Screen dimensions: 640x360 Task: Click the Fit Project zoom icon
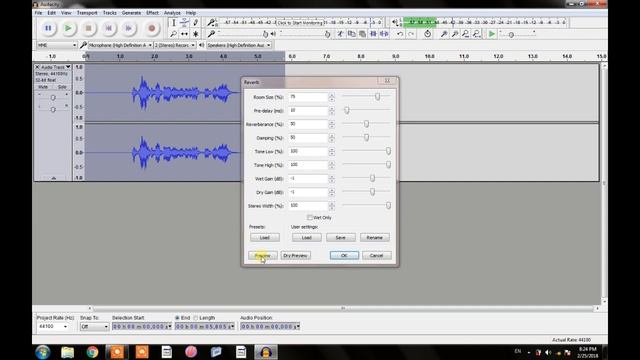[x=476, y=34]
